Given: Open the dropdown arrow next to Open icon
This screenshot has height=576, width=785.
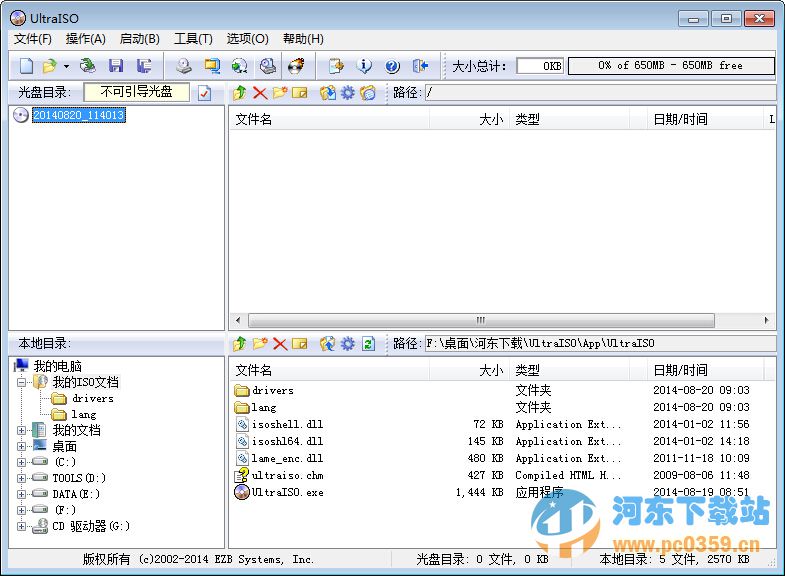Looking at the screenshot, I should tap(66, 66).
